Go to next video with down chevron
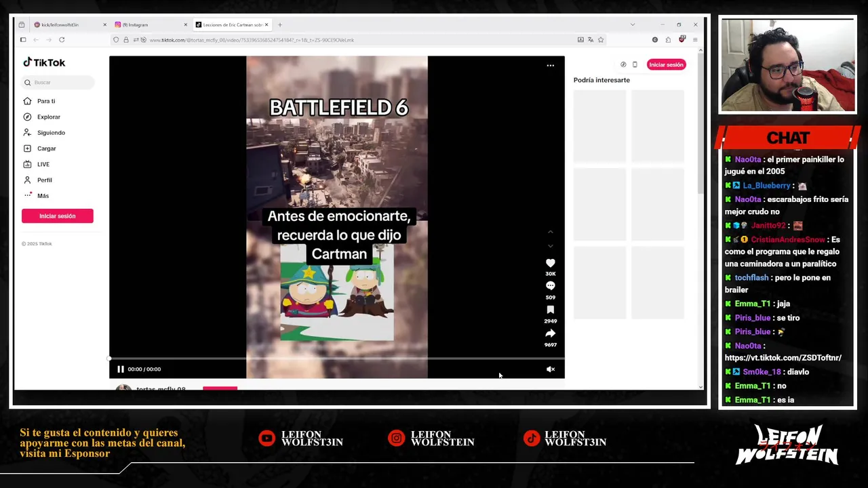The width and height of the screenshot is (868, 488). (551, 245)
